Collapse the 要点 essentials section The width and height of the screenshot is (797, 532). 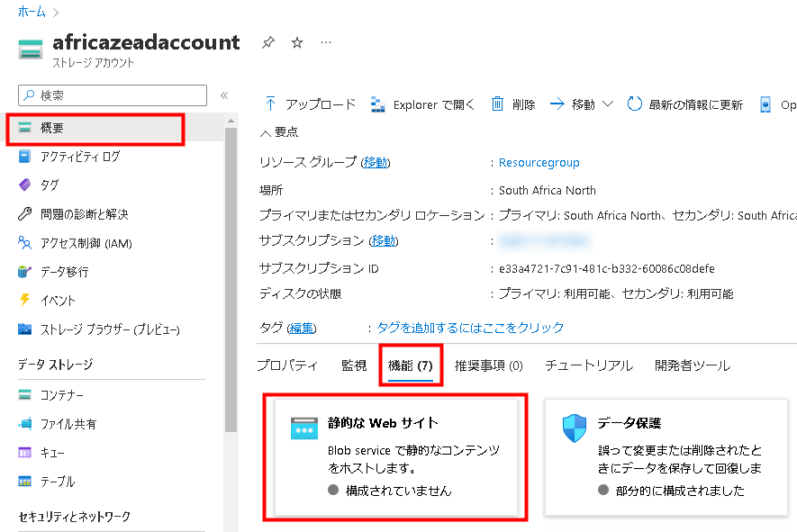279,132
